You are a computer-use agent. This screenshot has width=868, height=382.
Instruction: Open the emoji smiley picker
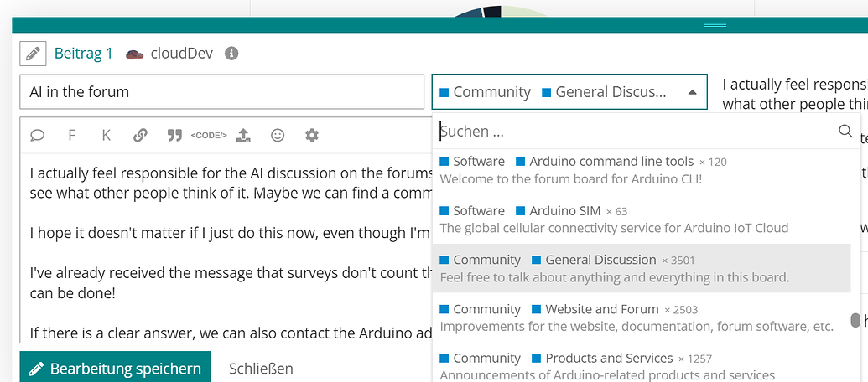278,135
